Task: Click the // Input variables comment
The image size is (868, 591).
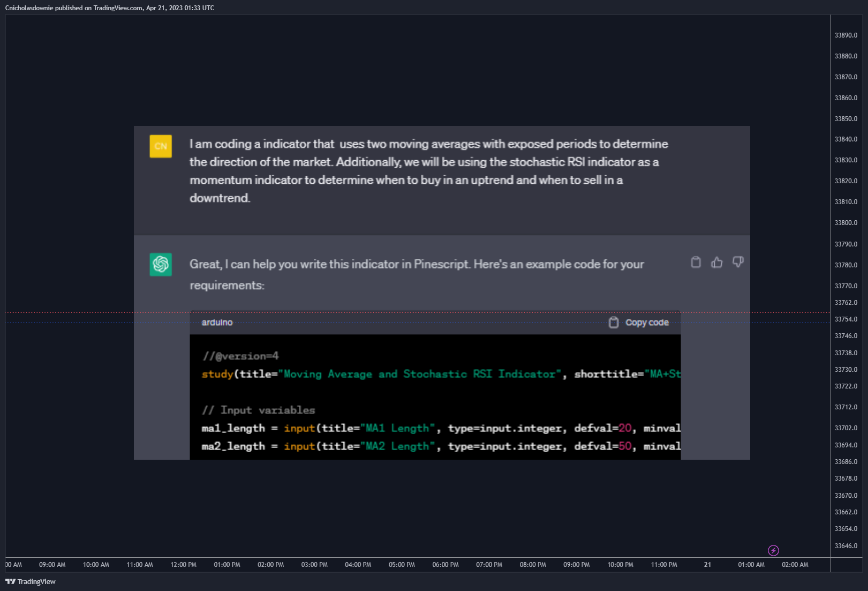Action: tap(258, 410)
